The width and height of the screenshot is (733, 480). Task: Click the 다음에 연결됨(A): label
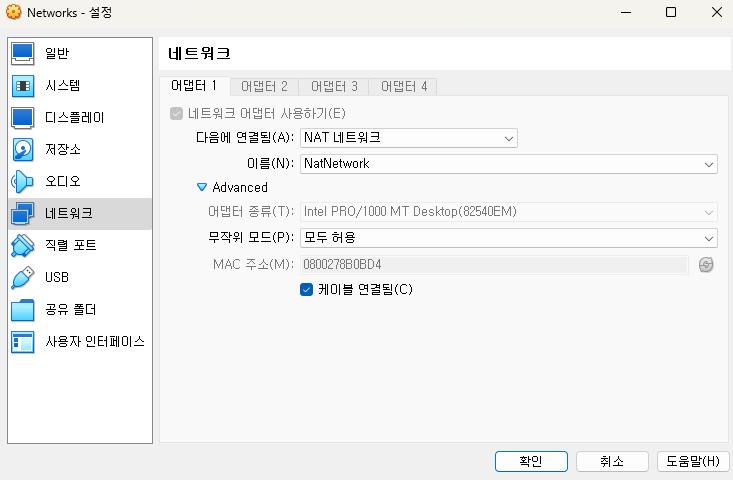coord(245,138)
